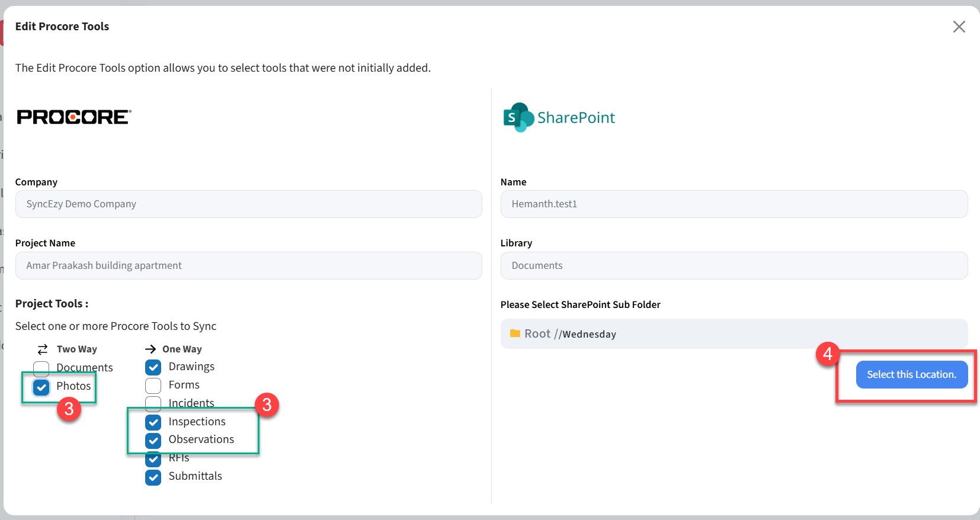Click the yellow Root folder icon
980x520 pixels.
pos(515,333)
